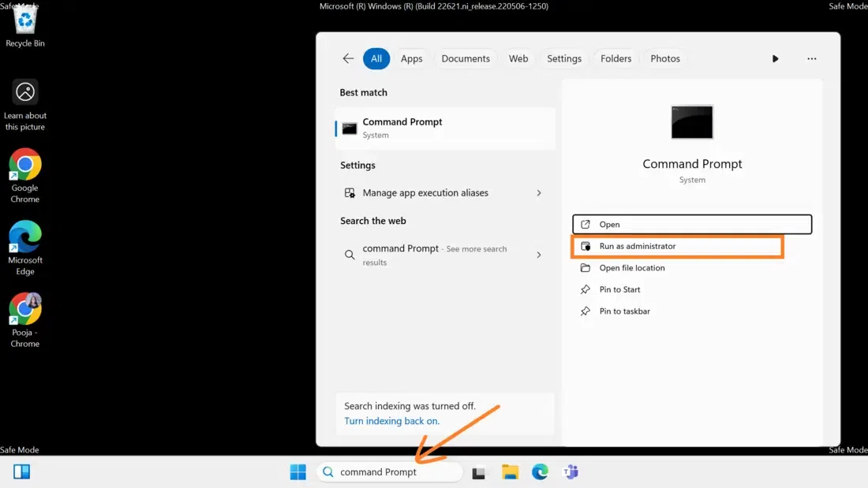
Task: Select Open file location
Action: [x=692, y=268]
